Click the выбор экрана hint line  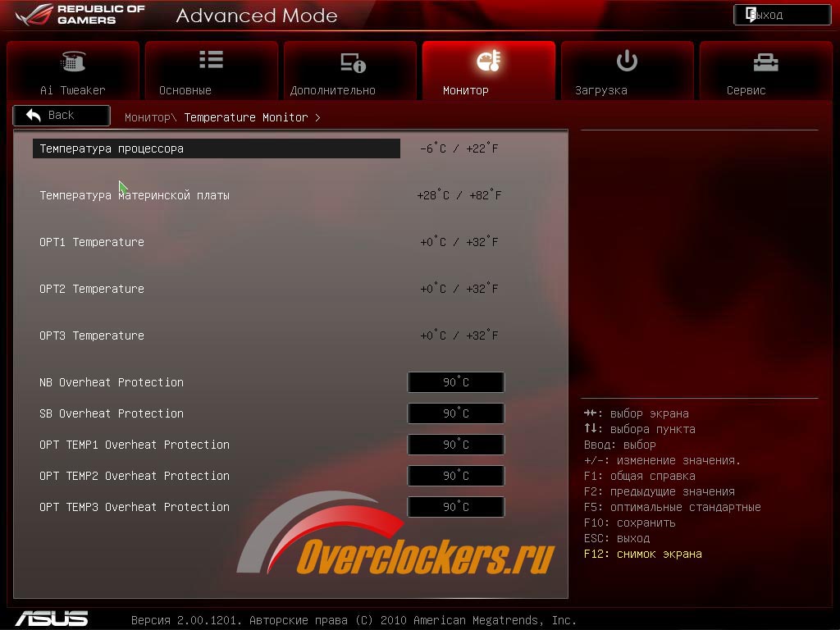point(637,413)
